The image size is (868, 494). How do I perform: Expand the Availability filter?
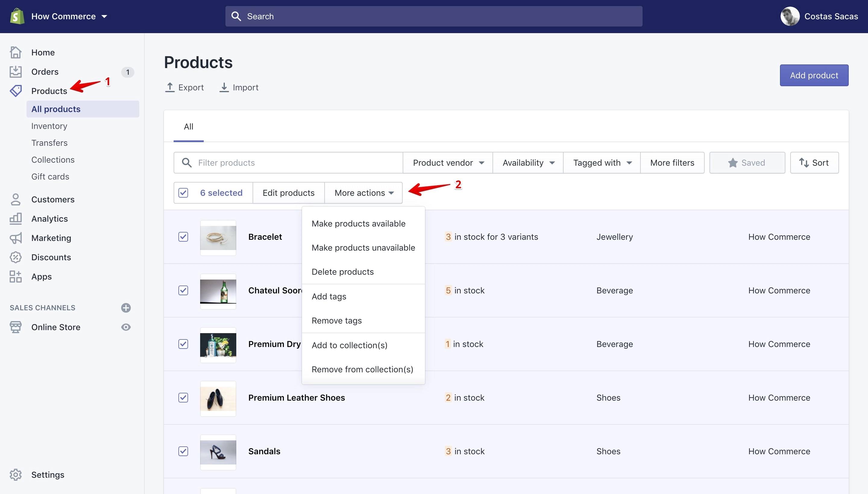528,163
